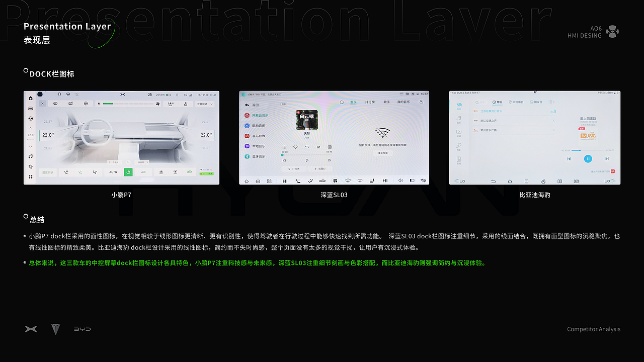Open phone icon in Xpeng P7 sidebar
The width and height of the screenshot is (644, 362).
[30, 166]
